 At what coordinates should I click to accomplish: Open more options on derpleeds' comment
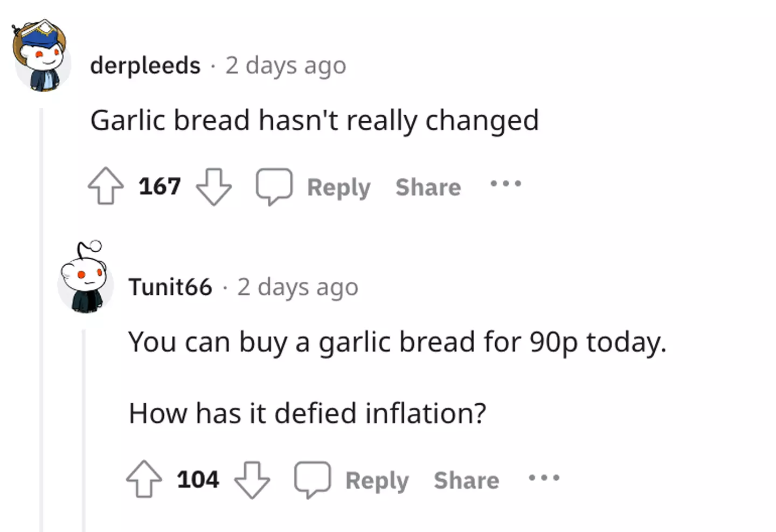click(505, 184)
